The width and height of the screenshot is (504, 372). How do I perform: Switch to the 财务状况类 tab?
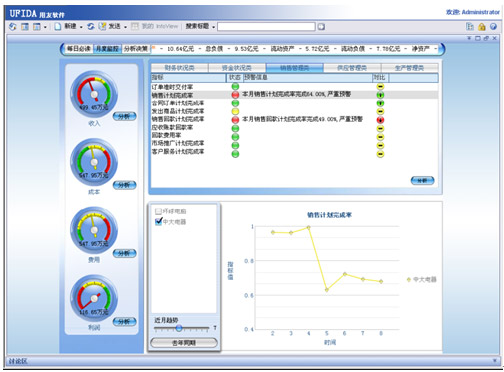click(x=180, y=68)
